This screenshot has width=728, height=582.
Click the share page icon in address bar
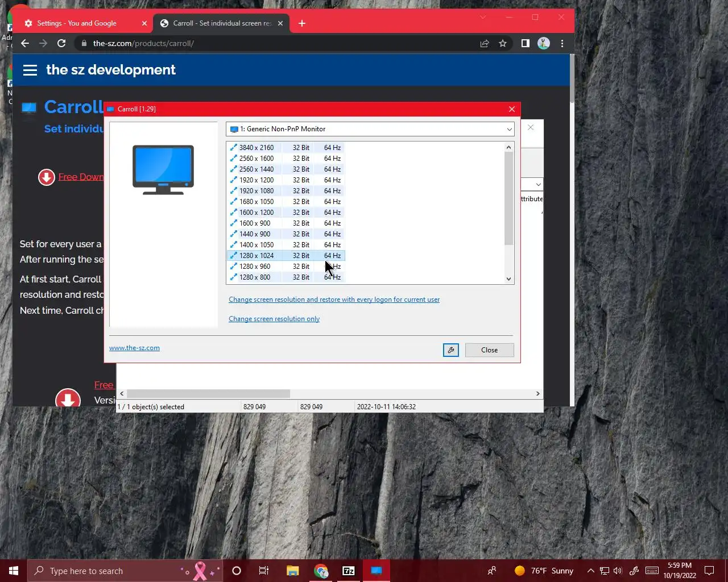coord(485,43)
